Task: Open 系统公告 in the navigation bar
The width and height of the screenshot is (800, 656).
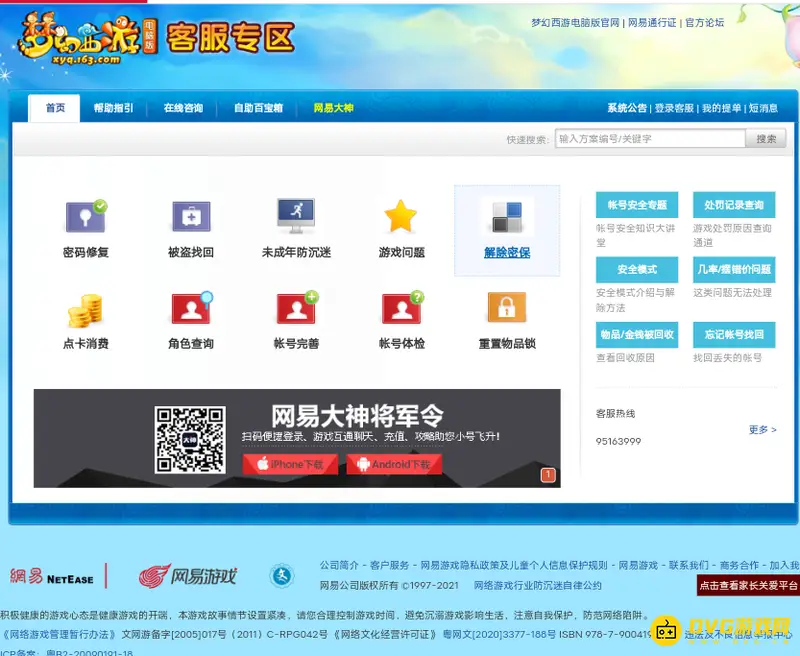Action: [x=627, y=108]
